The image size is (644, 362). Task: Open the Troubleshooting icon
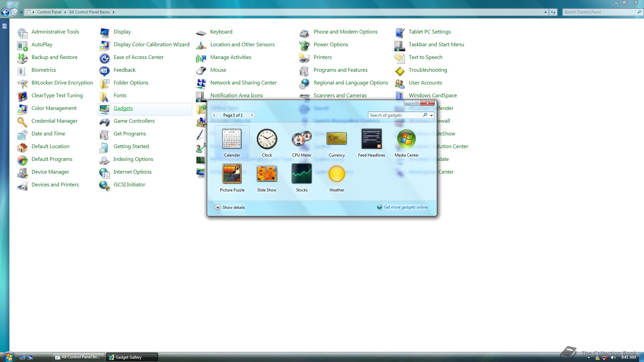pos(400,71)
